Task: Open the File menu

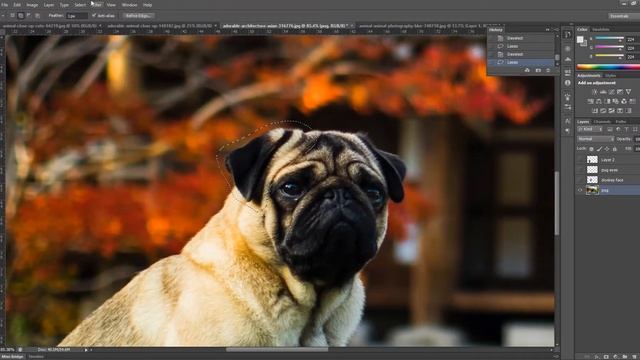Action: (x=5, y=5)
